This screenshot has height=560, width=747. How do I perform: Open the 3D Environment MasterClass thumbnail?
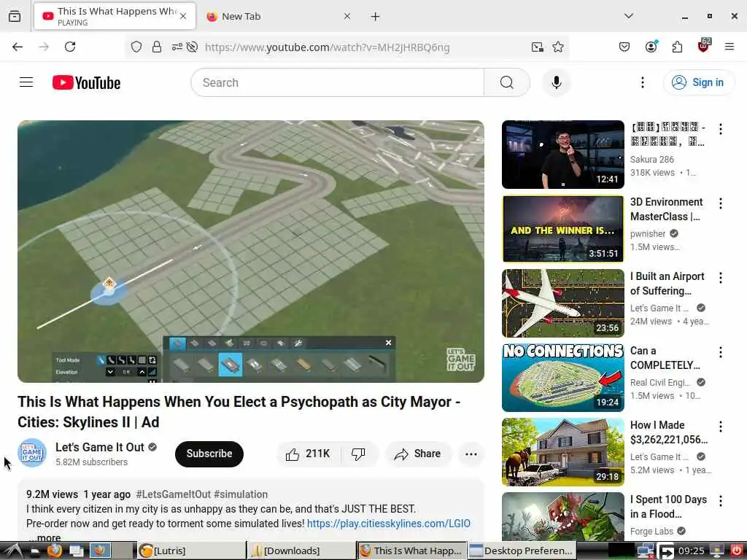click(x=562, y=228)
